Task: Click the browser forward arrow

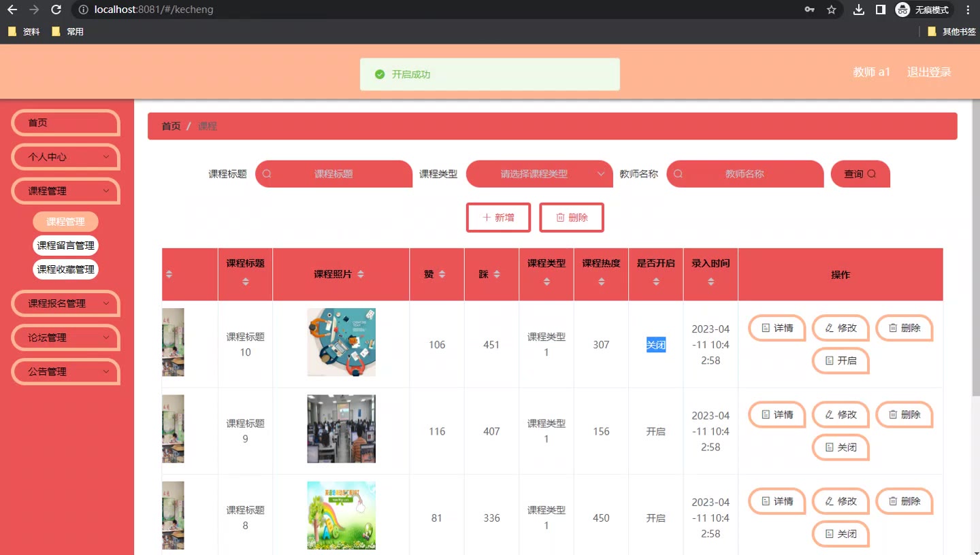Action: 34,10
